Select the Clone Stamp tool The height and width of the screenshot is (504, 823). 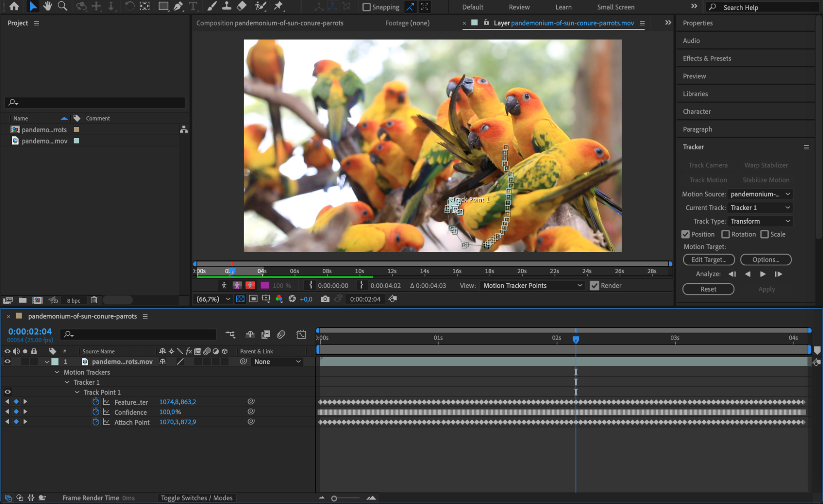point(226,6)
